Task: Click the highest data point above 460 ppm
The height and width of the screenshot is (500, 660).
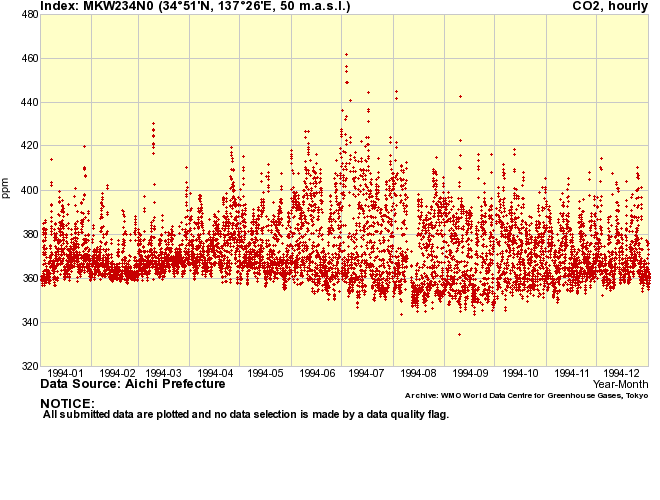Action: (346, 54)
